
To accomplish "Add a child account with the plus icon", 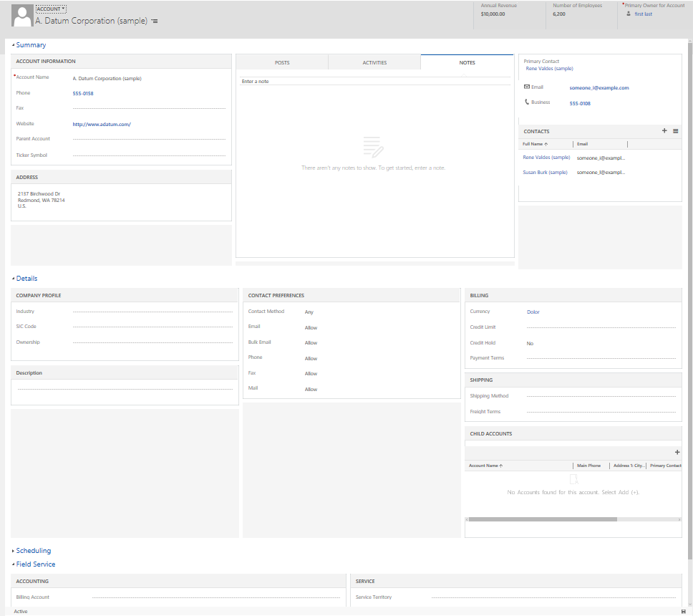I will click(677, 452).
